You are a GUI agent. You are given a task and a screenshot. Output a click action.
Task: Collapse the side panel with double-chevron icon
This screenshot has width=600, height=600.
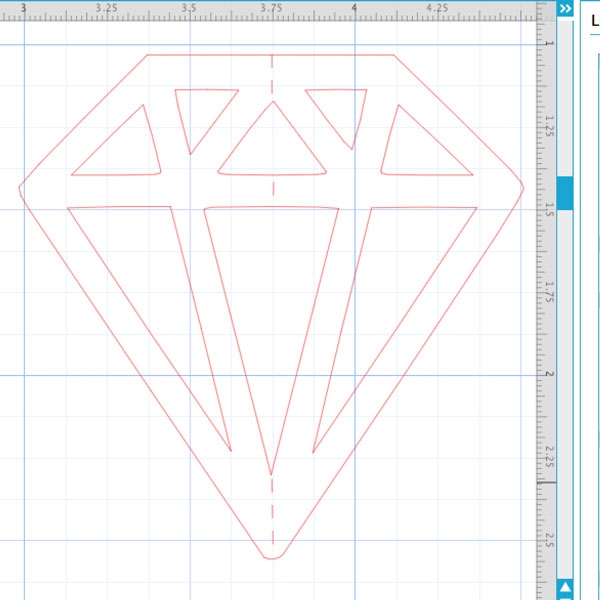pos(565,8)
